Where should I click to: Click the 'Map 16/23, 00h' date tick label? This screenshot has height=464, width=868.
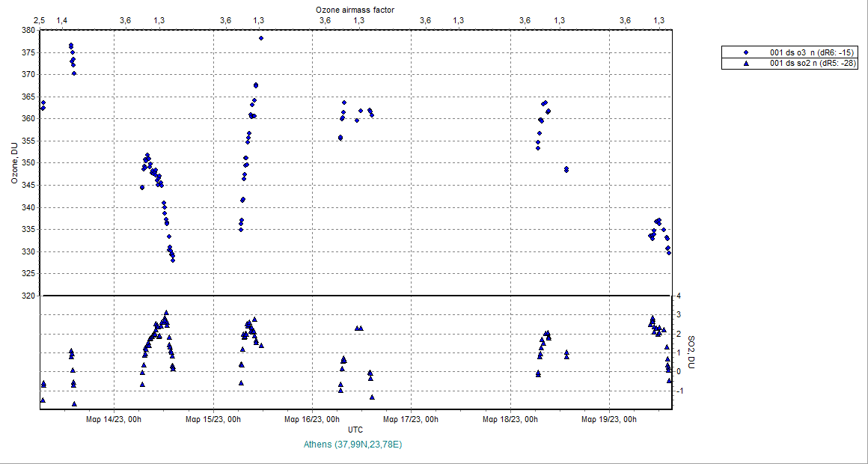click(312, 420)
